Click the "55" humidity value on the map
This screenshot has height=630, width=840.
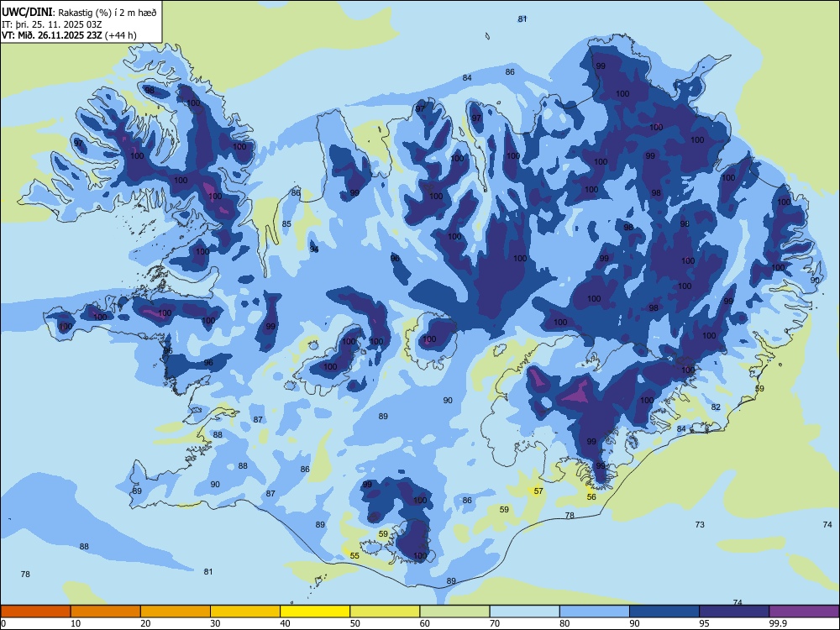tap(354, 555)
